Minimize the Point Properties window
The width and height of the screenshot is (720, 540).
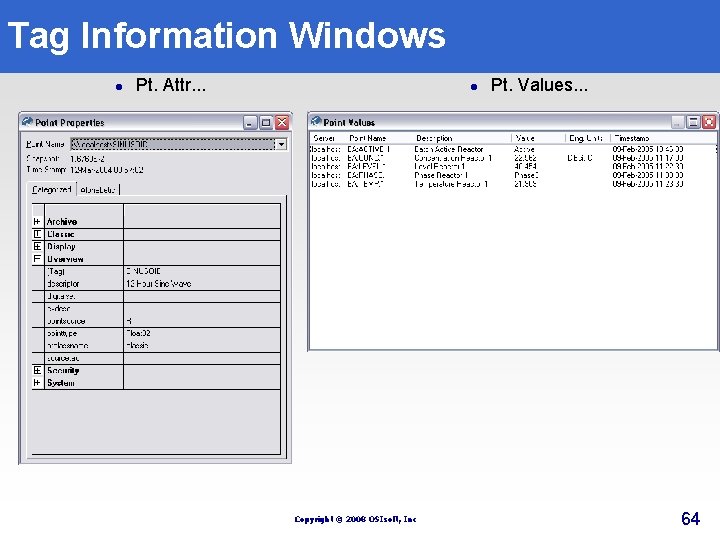pos(250,123)
